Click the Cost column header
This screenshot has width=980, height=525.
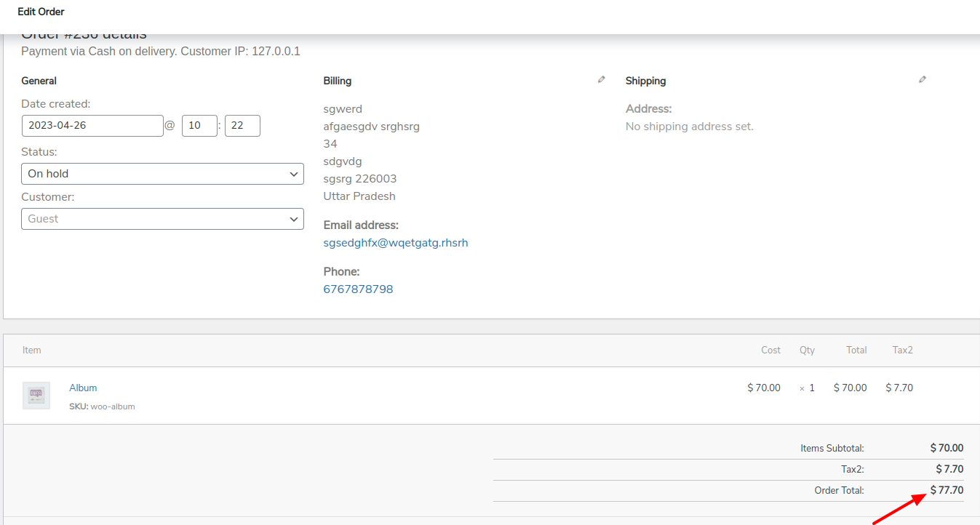tap(770, 350)
